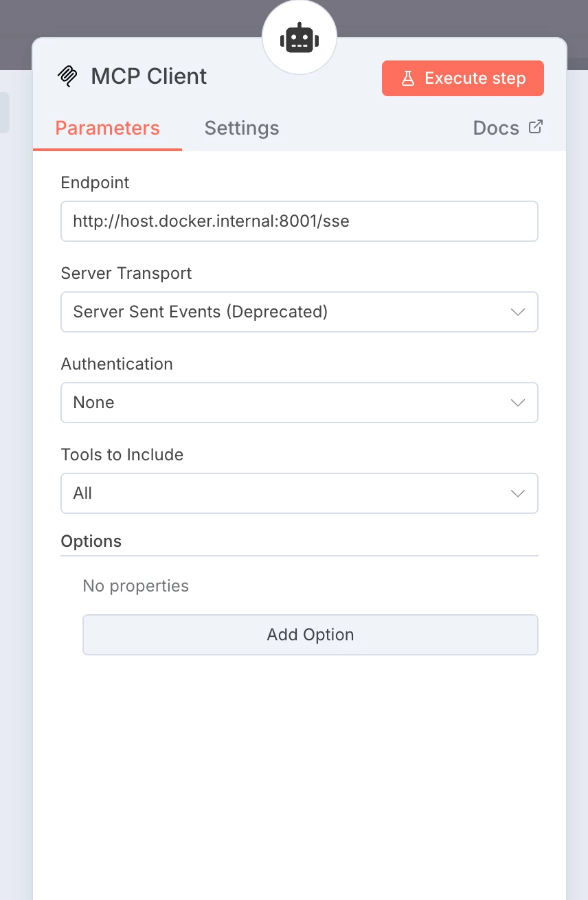Viewport: 588px width, 900px height.
Task: Open the Docs link
Action: pos(496,128)
